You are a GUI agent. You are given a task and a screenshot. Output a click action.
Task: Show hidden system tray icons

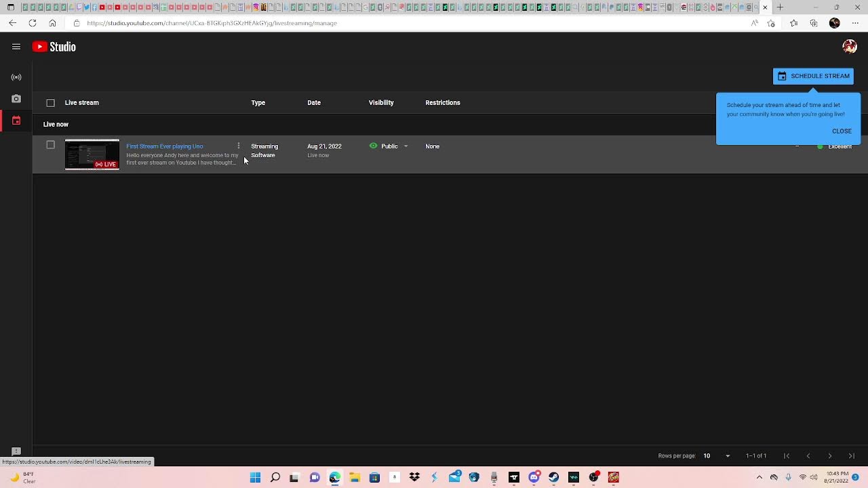tap(759, 478)
